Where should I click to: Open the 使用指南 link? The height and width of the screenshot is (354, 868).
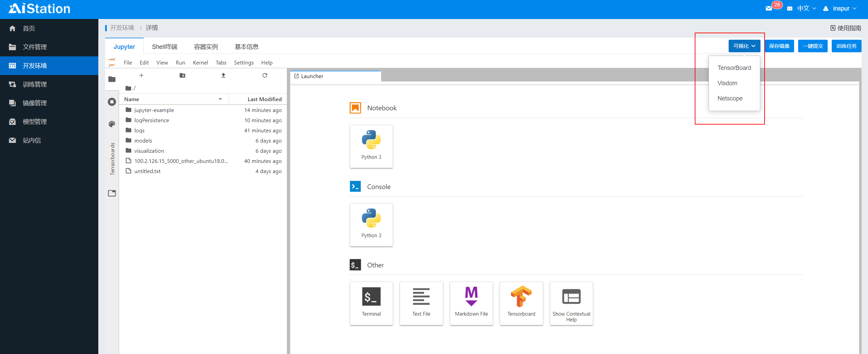[846, 28]
